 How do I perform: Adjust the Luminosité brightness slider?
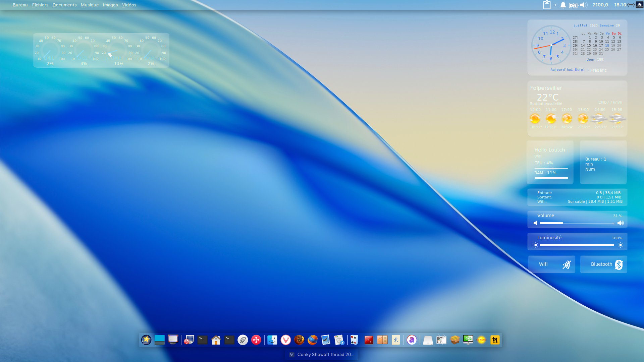click(x=577, y=245)
